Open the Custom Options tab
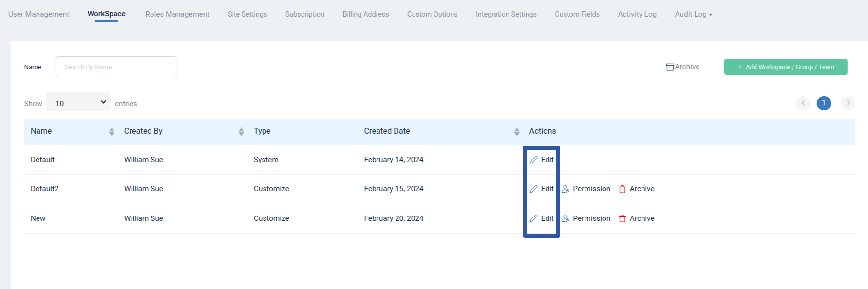The width and height of the screenshot is (868, 289). pos(433,14)
